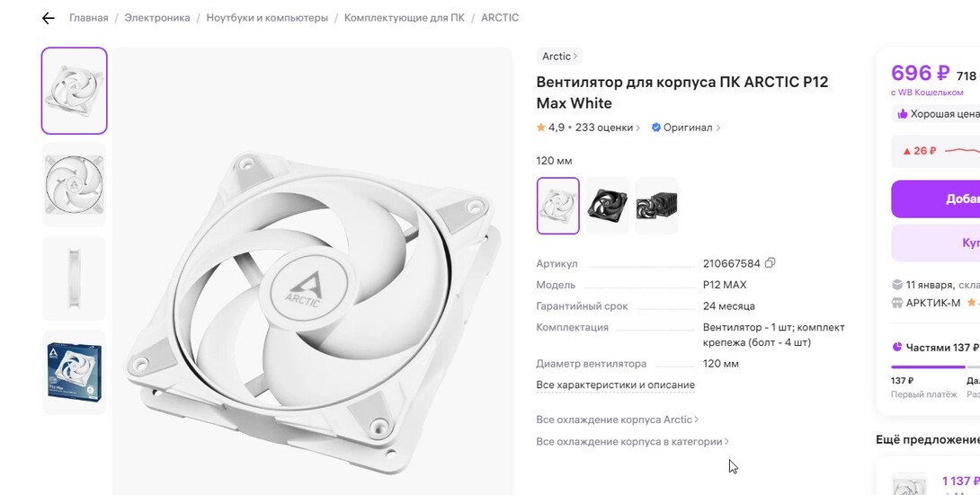980x495 pixels.
Task: Open Комплектующие для ПК breadcrumb
Action: 405,18
